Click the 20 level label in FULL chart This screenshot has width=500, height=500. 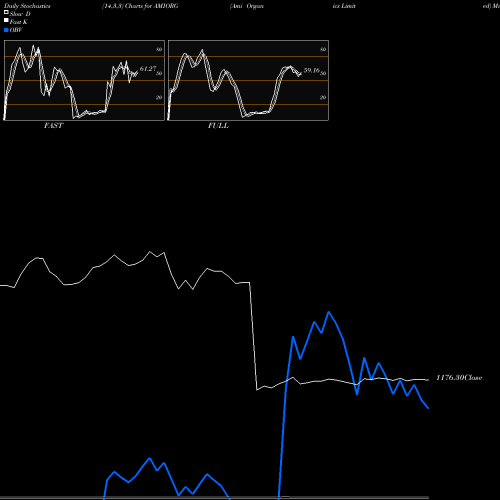[323, 97]
